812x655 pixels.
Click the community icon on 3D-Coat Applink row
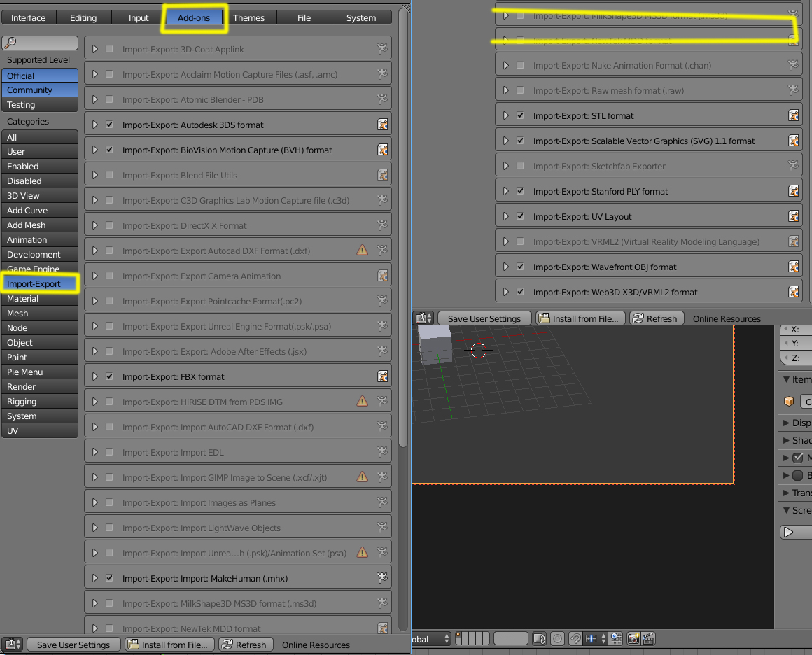tap(382, 49)
